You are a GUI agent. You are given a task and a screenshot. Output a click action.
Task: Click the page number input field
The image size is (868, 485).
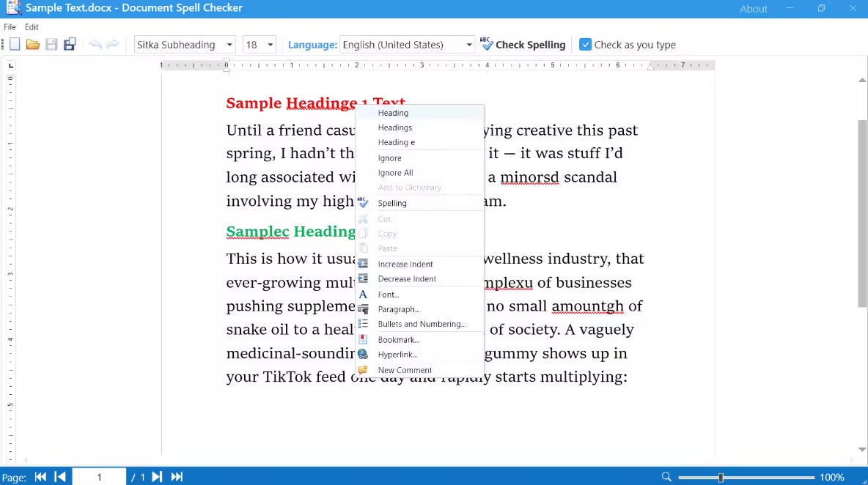point(99,477)
